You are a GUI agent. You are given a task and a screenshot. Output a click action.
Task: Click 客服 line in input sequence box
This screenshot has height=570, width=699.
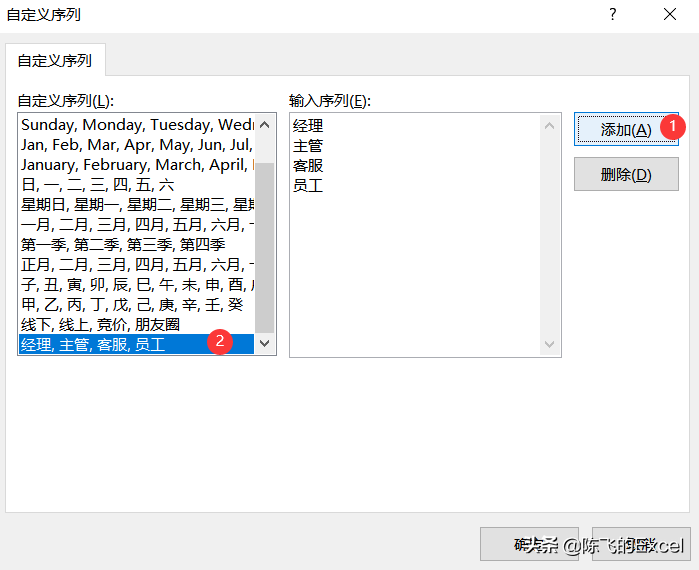(x=308, y=166)
